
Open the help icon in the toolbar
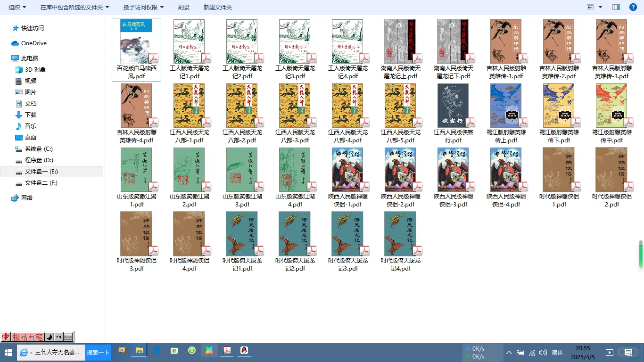[633, 7]
